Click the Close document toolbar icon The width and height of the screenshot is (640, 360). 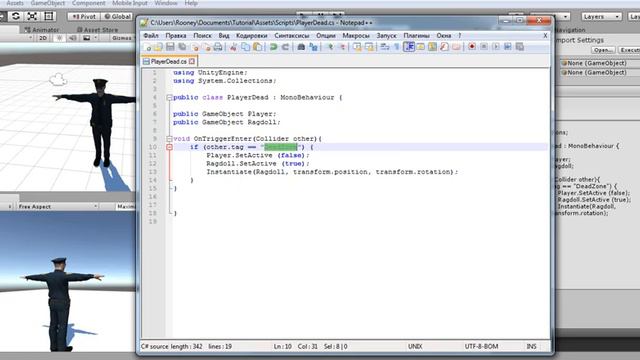click(195, 47)
